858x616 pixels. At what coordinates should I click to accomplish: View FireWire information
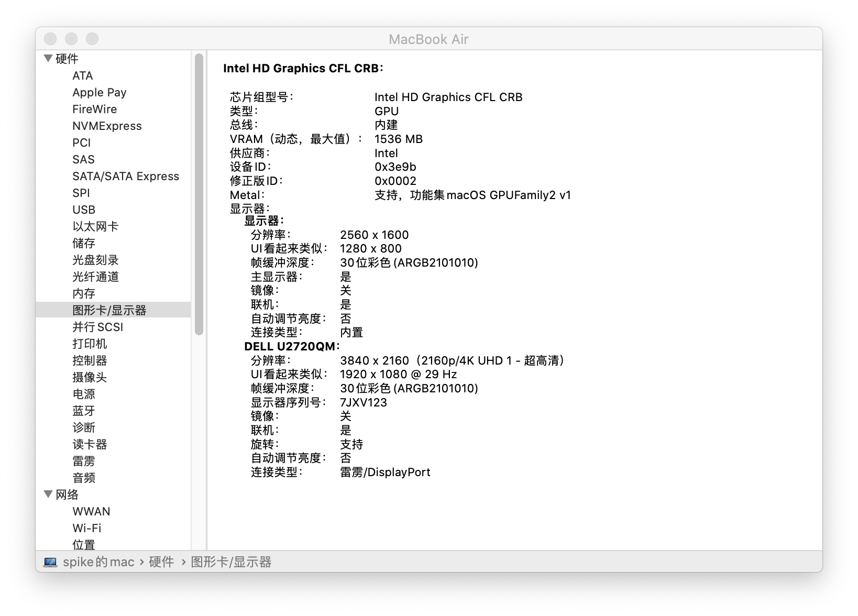click(94, 109)
